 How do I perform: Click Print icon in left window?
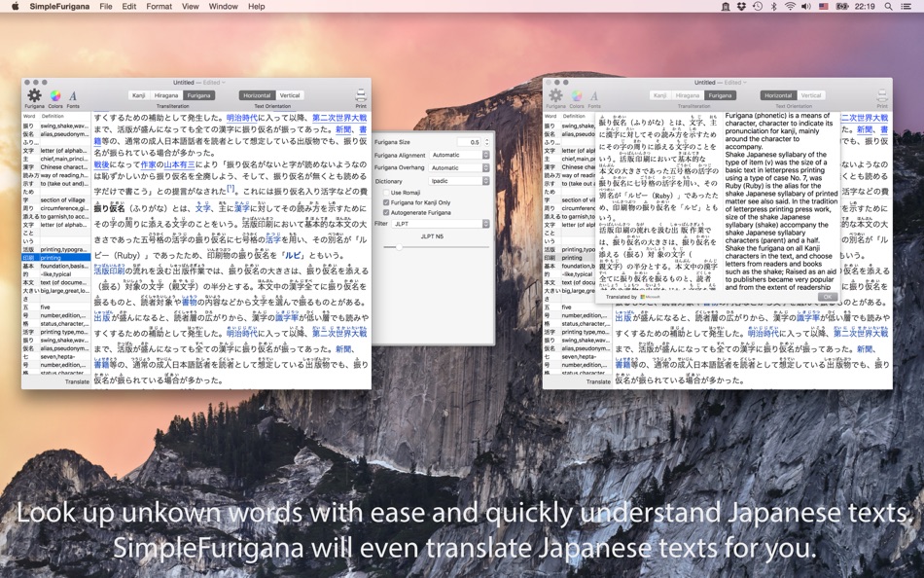pyautogui.click(x=361, y=95)
